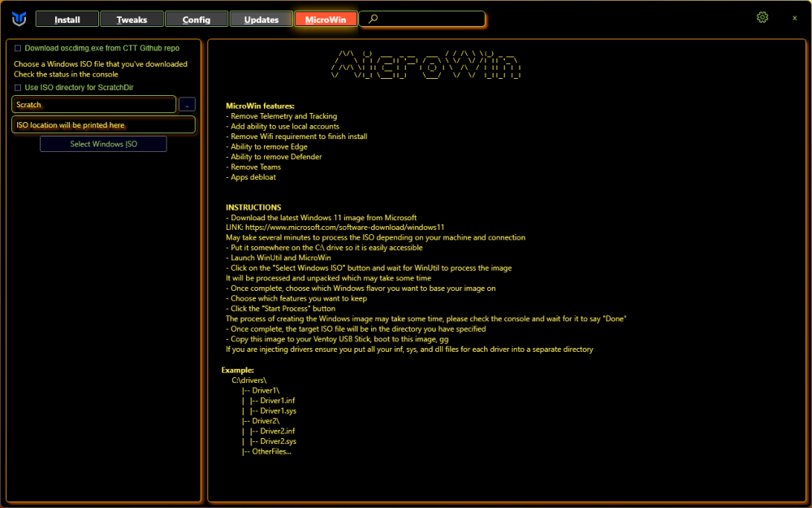Click 'Choose which features you want to keep'
Viewport: 812px width, 508px height.
[296, 298]
